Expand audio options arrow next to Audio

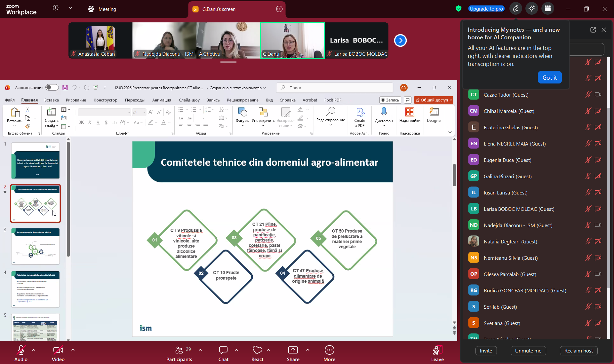34,350
